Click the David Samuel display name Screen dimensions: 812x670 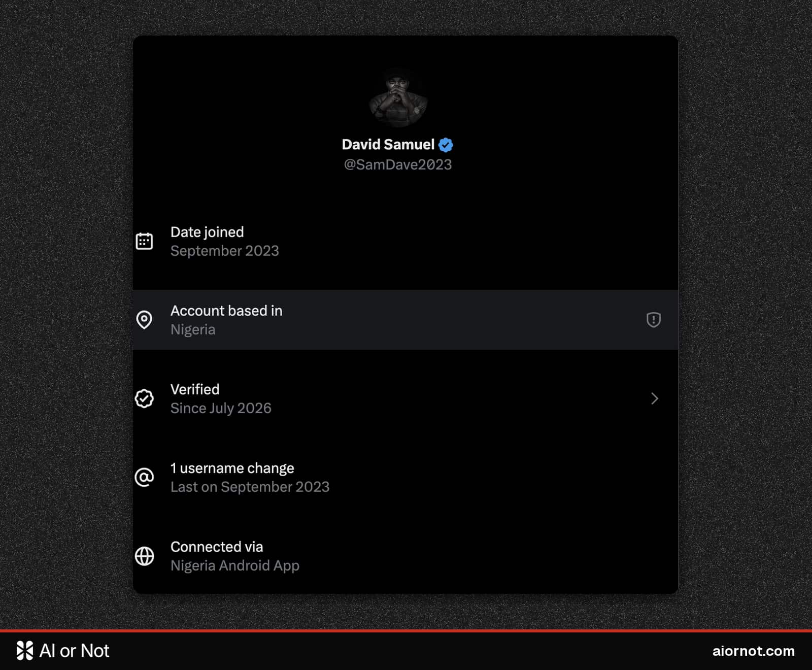click(388, 145)
